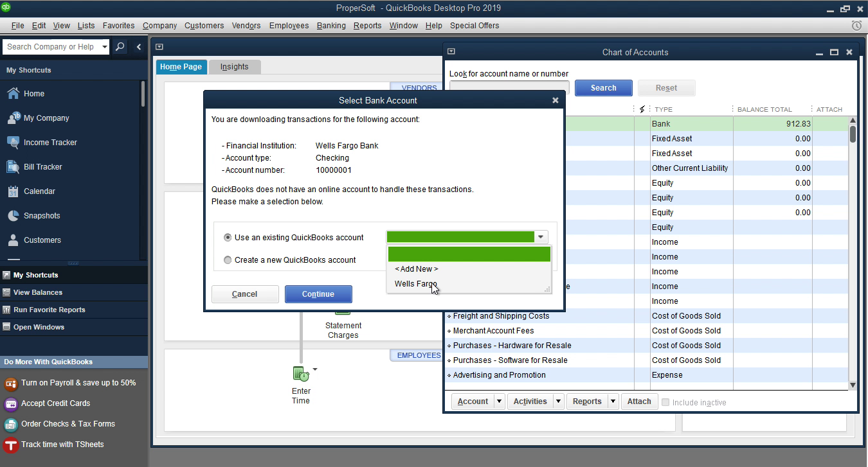Select Merchant Account Fees row
Image resolution: width=868 pixels, height=467 pixels.
click(x=647, y=331)
